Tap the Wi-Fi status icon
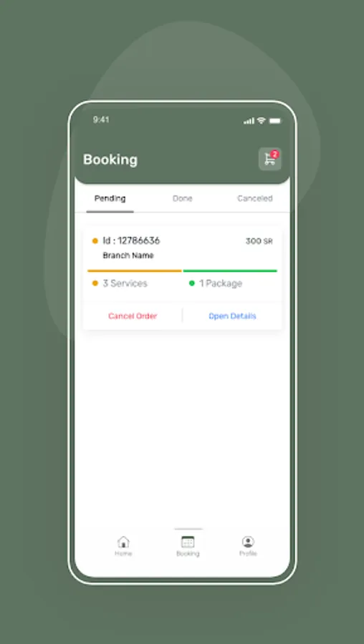364x644 pixels. point(261,120)
